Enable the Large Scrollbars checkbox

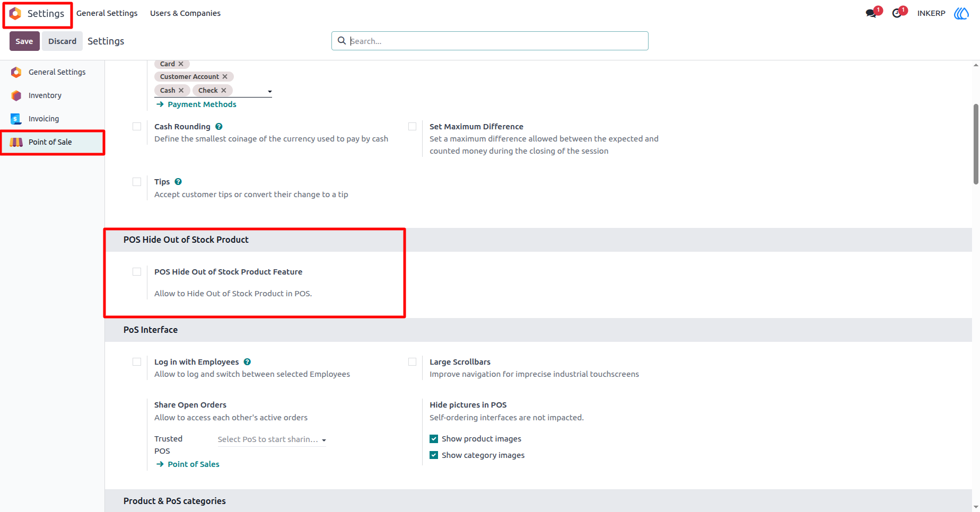click(412, 362)
